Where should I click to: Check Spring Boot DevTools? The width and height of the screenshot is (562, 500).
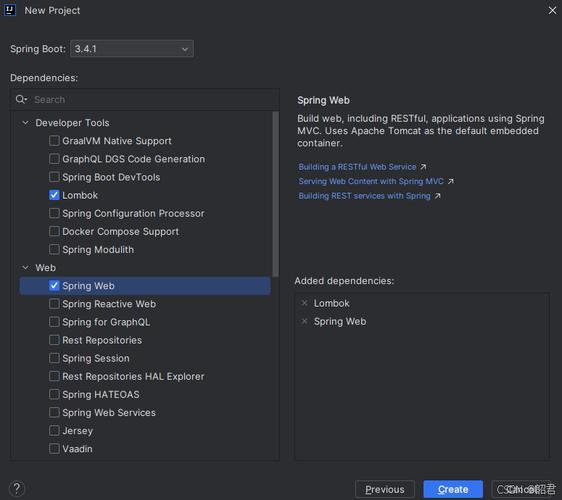click(x=54, y=177)
